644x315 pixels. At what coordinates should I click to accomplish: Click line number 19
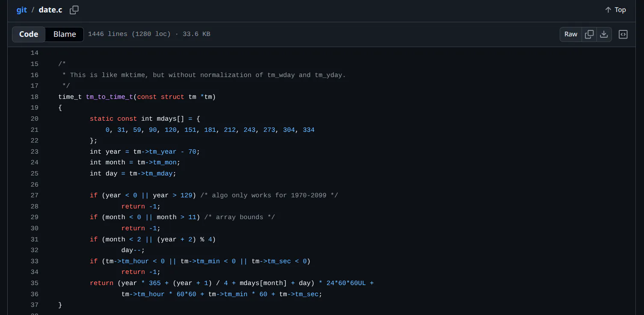point(34,108)
